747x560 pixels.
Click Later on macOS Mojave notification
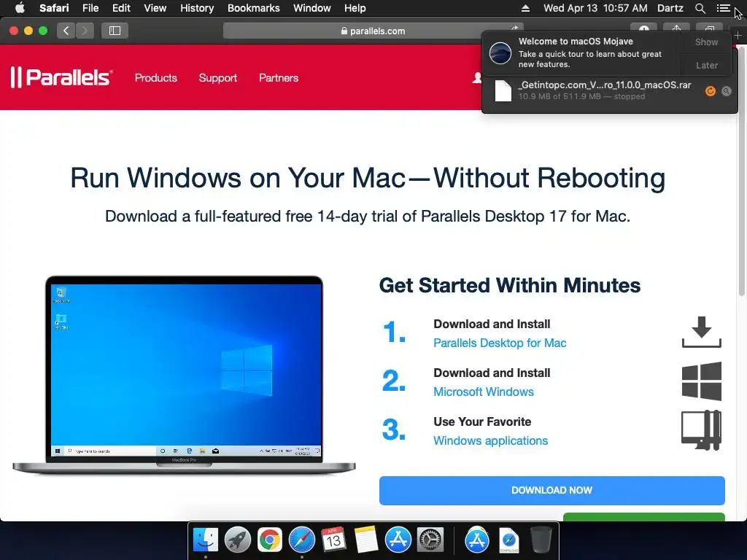(x=706, y=65)
